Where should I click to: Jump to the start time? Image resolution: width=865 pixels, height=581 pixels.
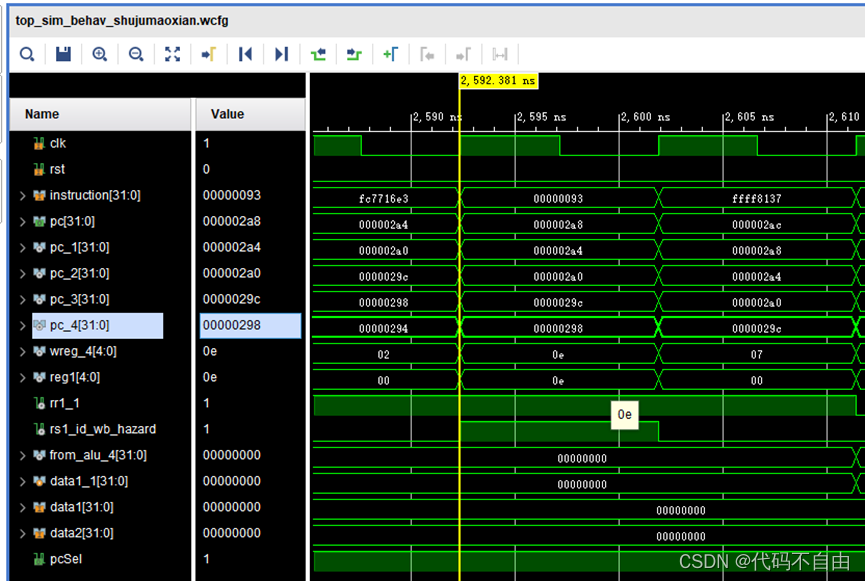[x=245, y=54]
